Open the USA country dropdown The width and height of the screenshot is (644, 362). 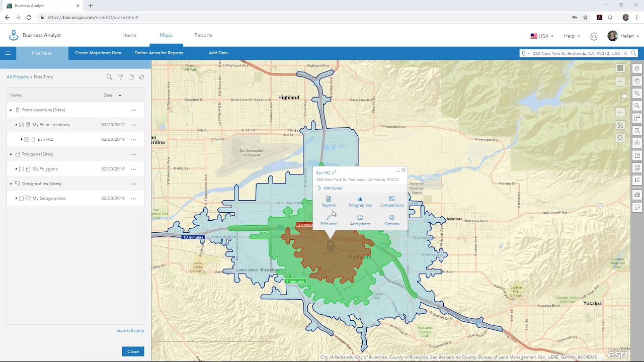pos(542,36)
